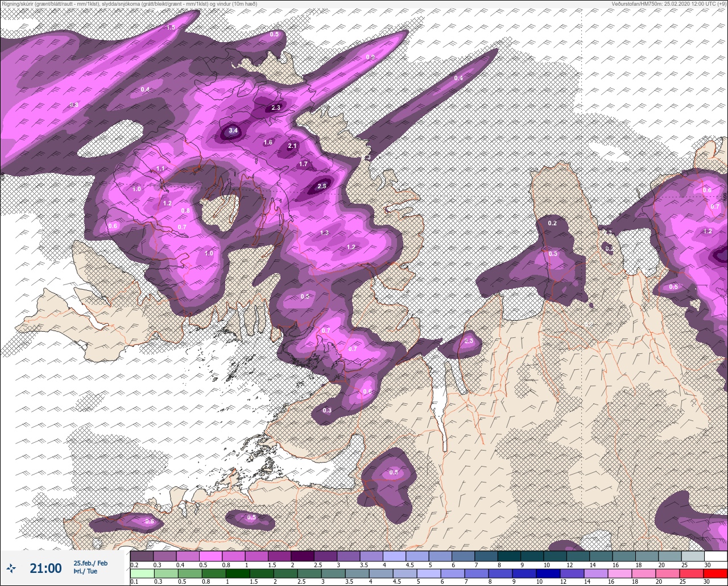
Task: Click the 1.1 value label on map
Action: pos(160,169)
